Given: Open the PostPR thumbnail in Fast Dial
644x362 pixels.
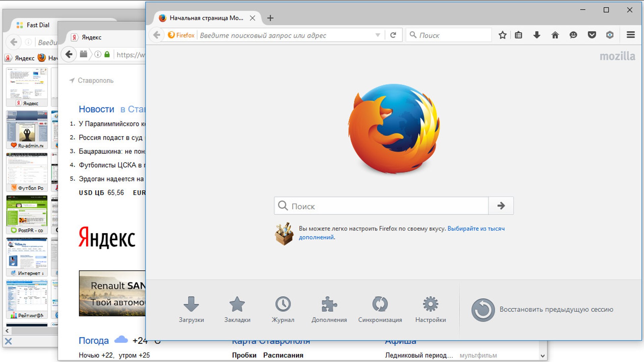Looking at the screenshot, I should tap(27, 215).
